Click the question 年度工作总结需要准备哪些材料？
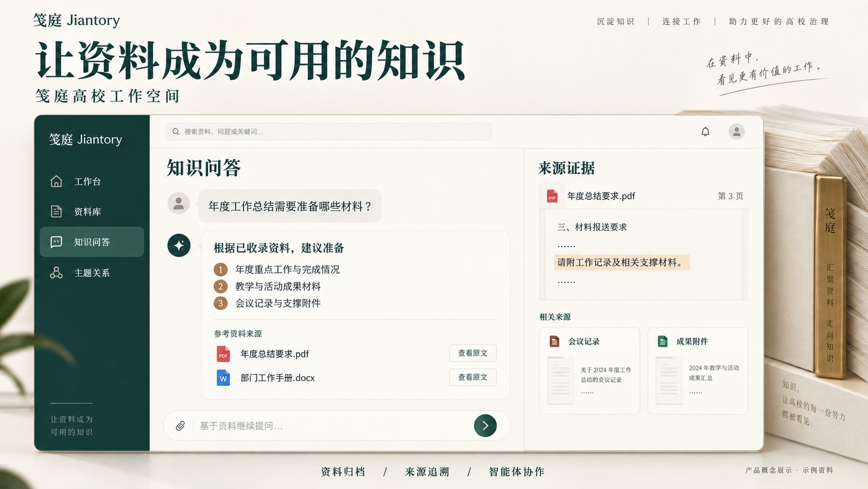This screenshot has width=868, height=489. [x=290, y=206]
